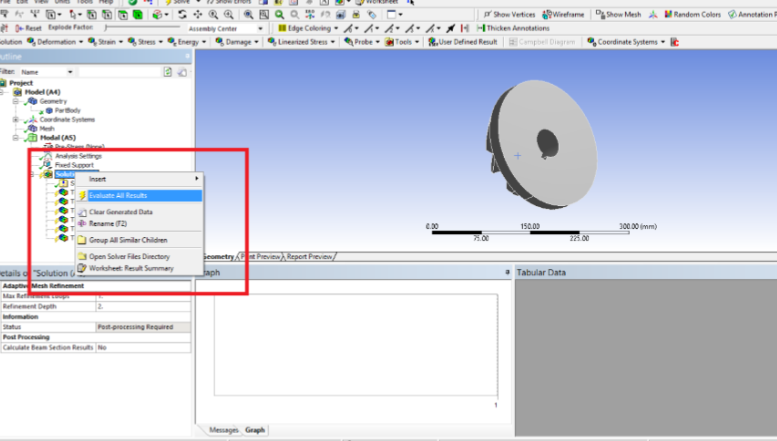
Task: Open the Edge Coloring dropdown
Action: pos(307,28)
